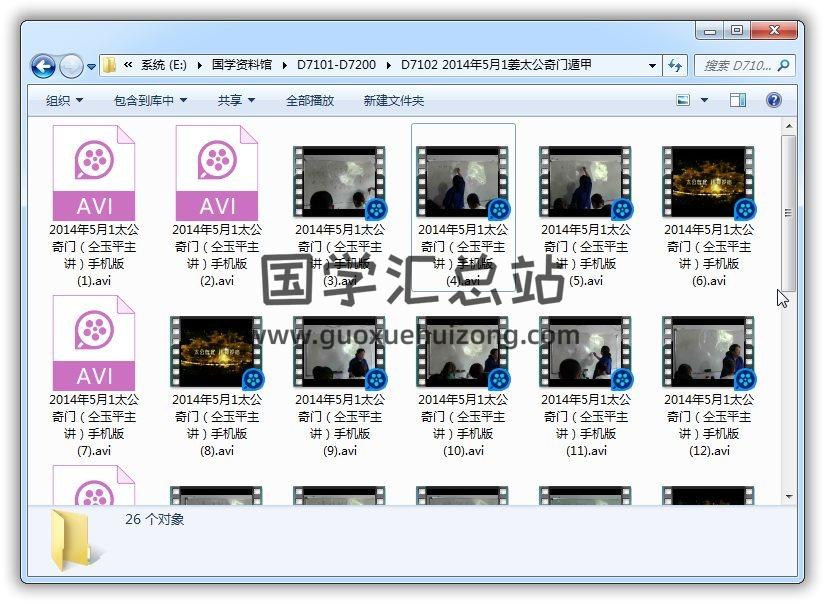The image size is (825, 604).
Task: Click the help question mark icon
Action: [773, 100]
